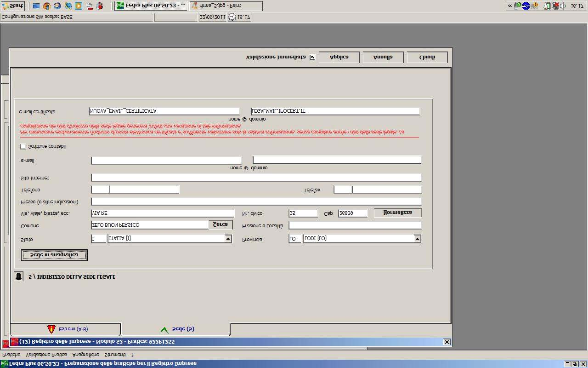Viewport: 588px width, 368px height.
Task: Open the Validazione Pratica menu
Action: pyautogui.click(x=46, y=355)
